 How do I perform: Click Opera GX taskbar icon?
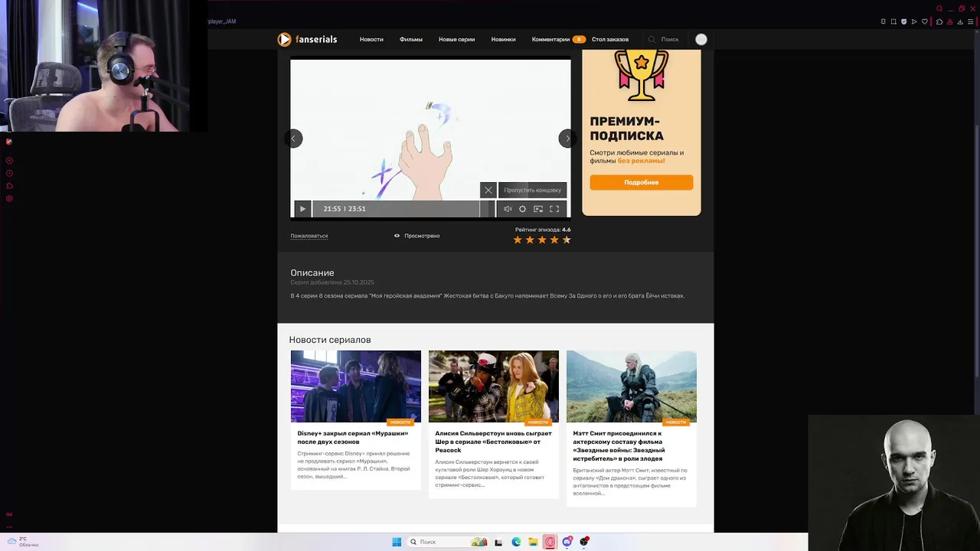click(550, 542)
